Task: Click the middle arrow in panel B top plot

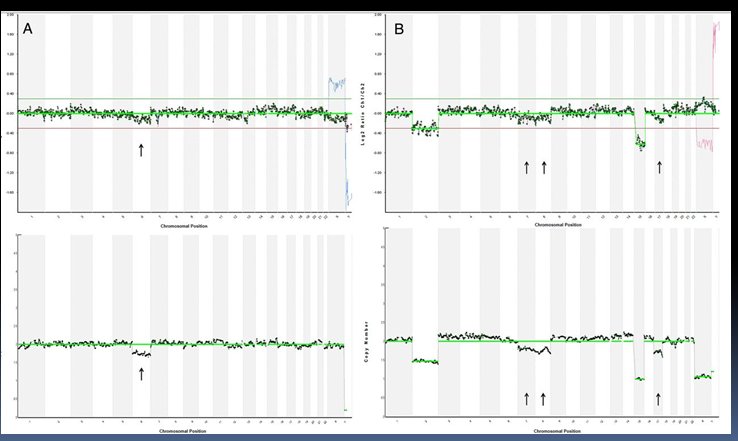Action: click(x=544, y=167)
